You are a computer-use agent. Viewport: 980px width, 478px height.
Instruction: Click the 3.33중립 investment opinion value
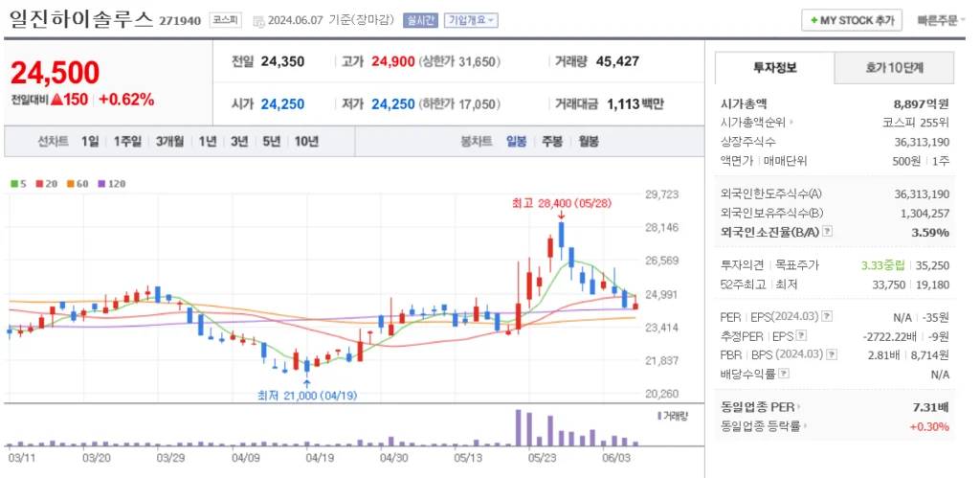[x=882, y=265]
